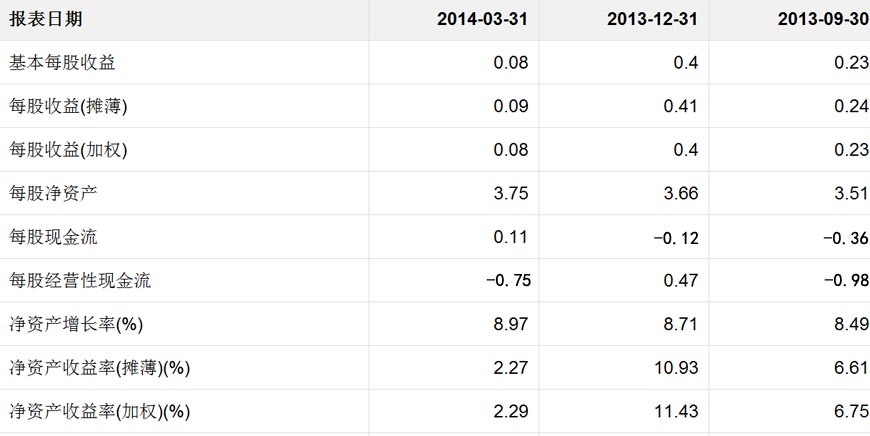Select the 10.93 cell under 2013-12-31
870x436 pixels.
pyautogui.click(x=676, y=368)
